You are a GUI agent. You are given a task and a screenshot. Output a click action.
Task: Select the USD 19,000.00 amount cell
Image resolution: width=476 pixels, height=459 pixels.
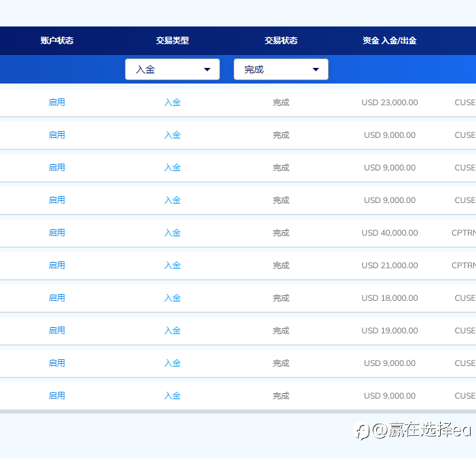pyautogui.click(x=390, y=331)
